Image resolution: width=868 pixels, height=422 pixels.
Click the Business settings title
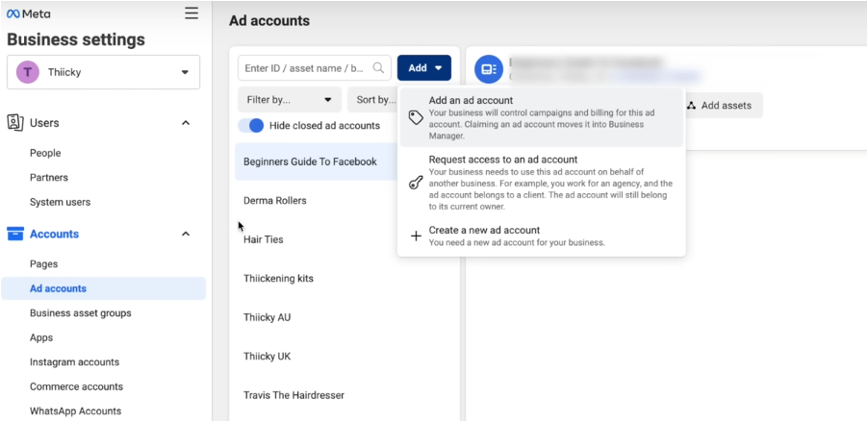[76, 39]
